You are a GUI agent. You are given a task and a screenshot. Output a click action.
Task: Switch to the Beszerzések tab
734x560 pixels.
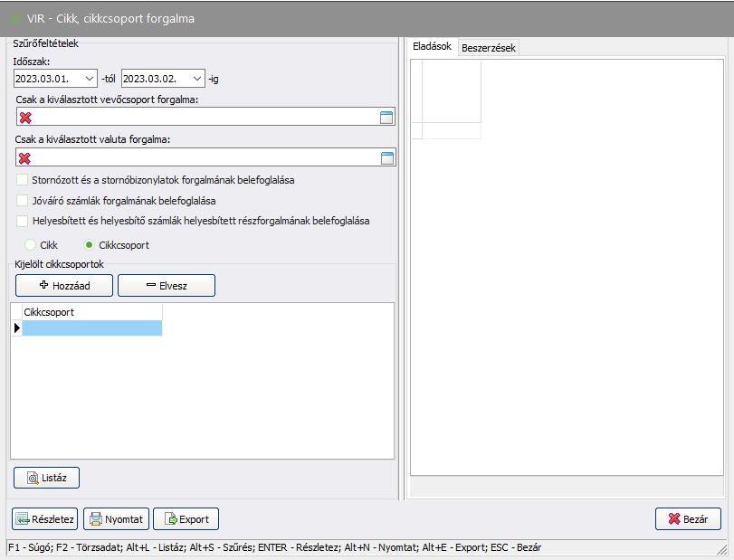tap(488, 48)
